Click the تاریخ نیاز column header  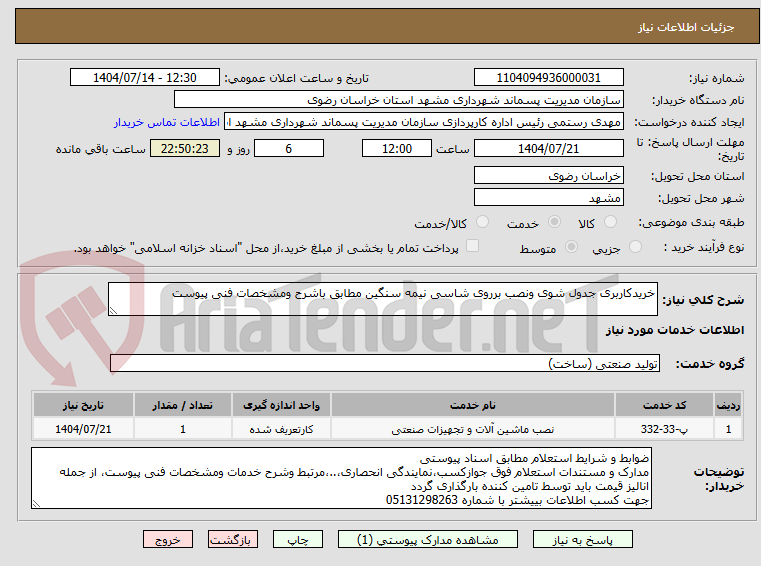click(x=83, y=405)
